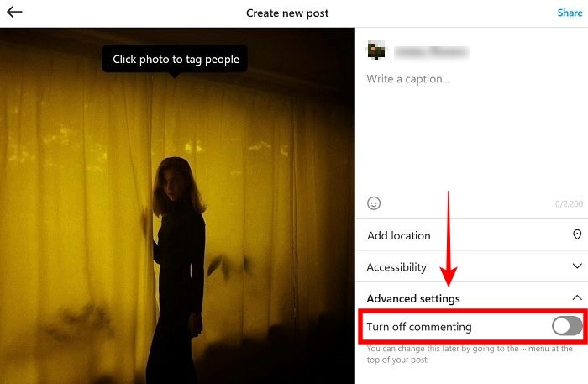Image resolution: width=588 pixels, height=384 pixels.
Task: Click the caption character counter 0/2,200
Action: pyautogui.click(x=569, y=203)
